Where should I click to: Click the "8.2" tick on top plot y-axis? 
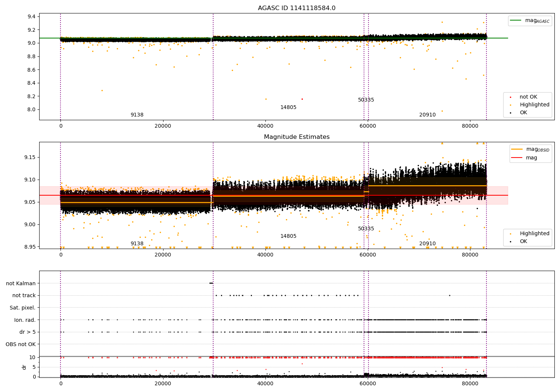(x=31, y=96)
